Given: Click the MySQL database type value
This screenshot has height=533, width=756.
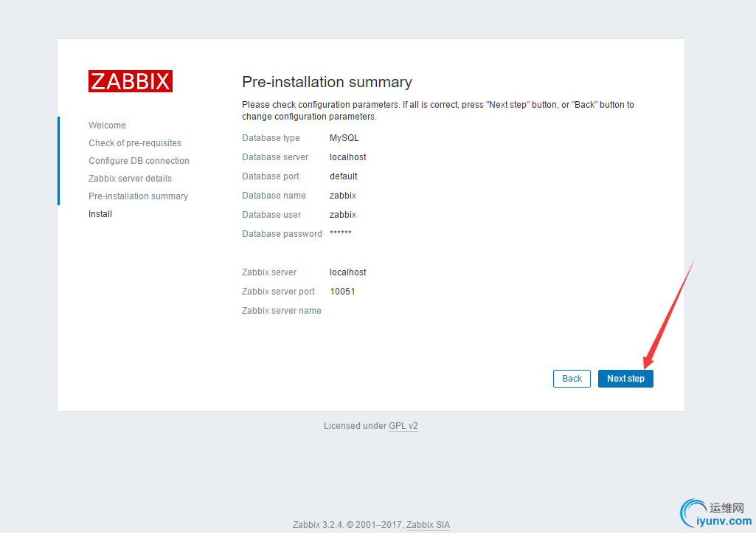Looking at the screenshot, I should click(344, 138).
